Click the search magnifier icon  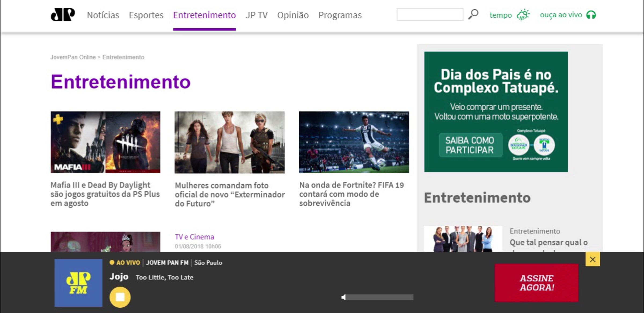[x=473, y=14]
